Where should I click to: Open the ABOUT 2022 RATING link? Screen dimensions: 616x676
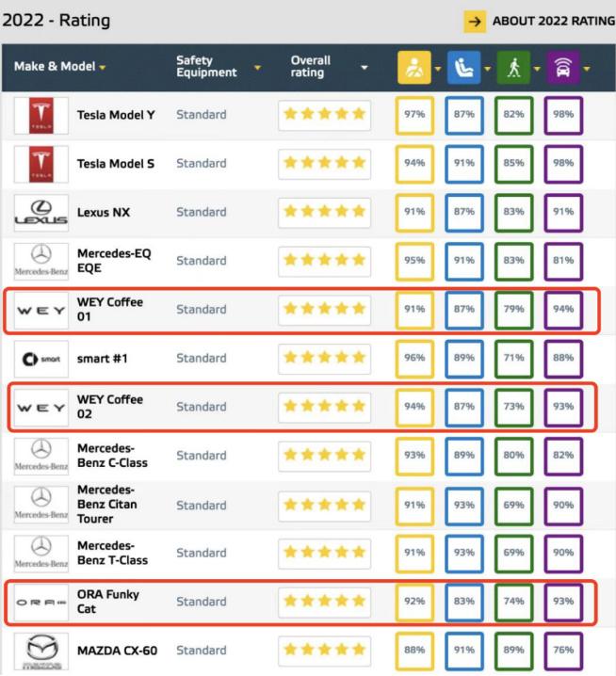pos(554,21)
